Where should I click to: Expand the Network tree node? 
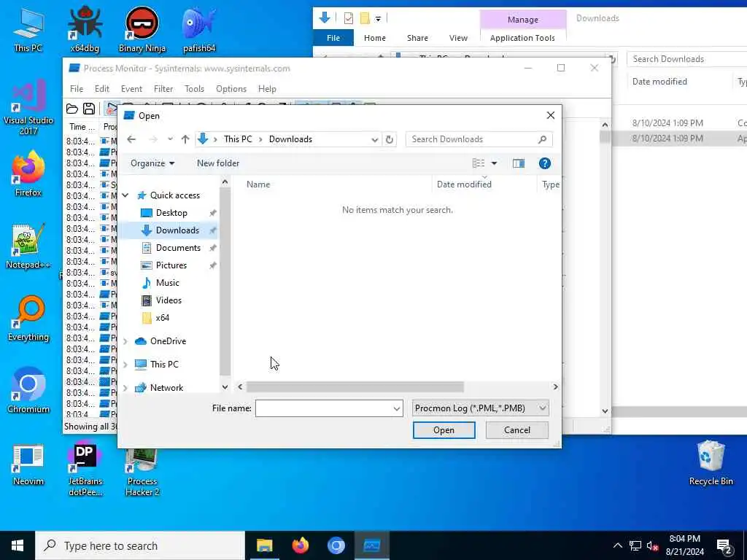click(125, 388)
